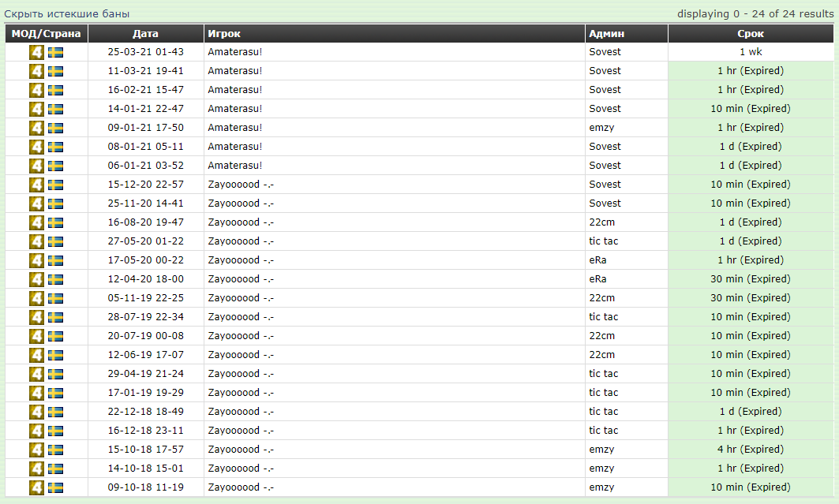
Task: Click the game mod icon in the 28-07-19 22-34 row
Action: click(36, 317)
